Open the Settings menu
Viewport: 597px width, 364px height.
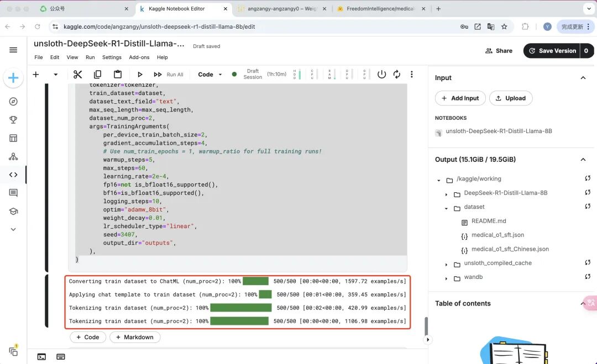tap(112, 57)
